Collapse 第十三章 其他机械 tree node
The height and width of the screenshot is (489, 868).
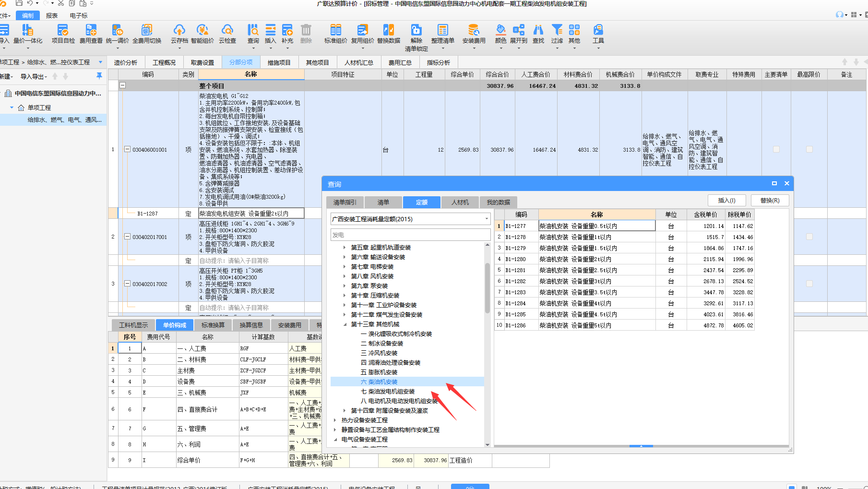point(345,324)
